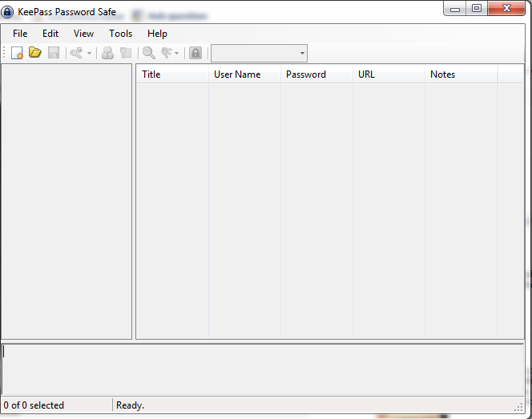Click the Add Entry key icon
This screenshot has width=532, height=419.
point(76,53)
